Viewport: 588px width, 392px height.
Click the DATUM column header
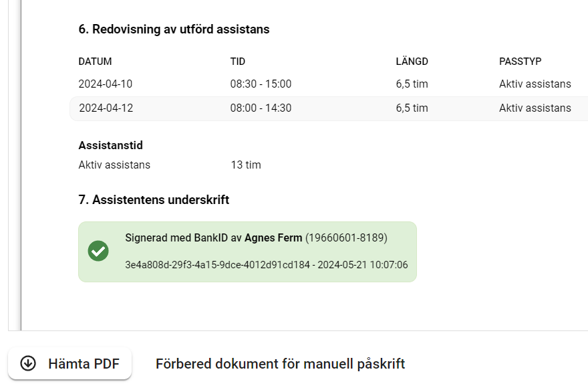(94, 61)
